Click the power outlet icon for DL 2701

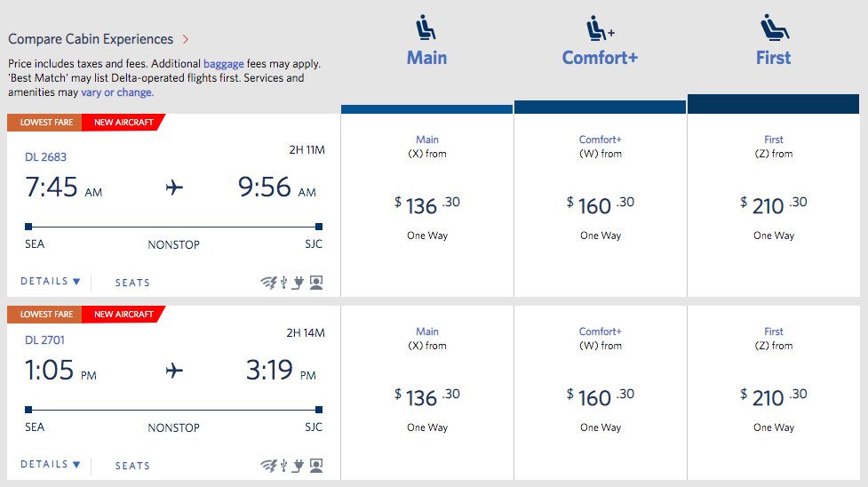[299, 466]
